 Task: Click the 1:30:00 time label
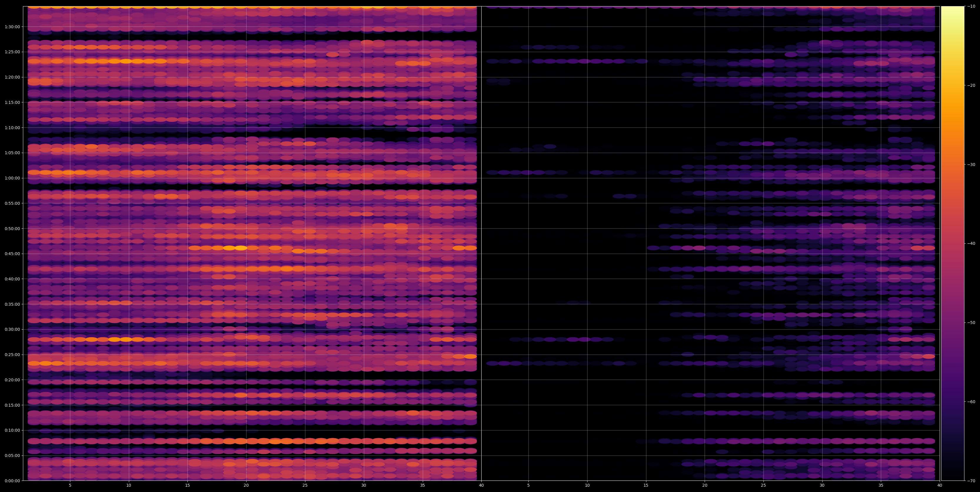point(12,27)
